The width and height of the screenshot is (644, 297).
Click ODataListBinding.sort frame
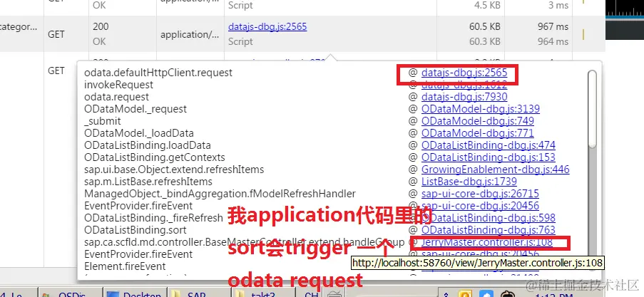pos(135,230)
